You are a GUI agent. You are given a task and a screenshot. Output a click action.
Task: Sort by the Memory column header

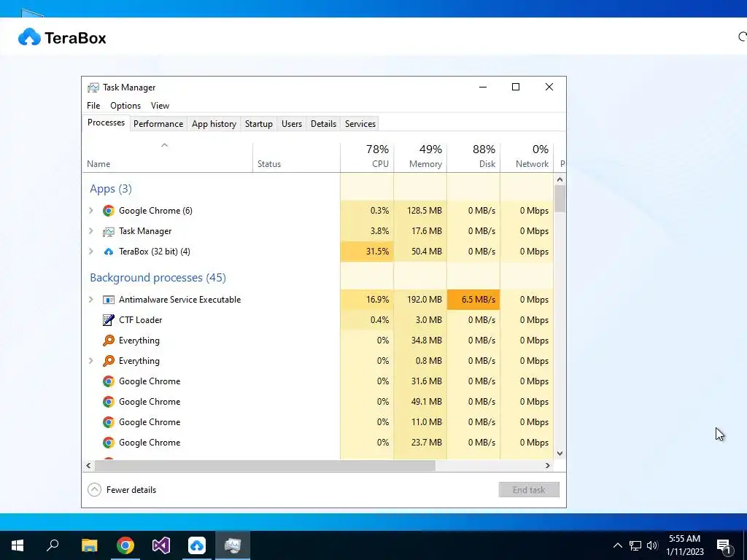(420, 157)
